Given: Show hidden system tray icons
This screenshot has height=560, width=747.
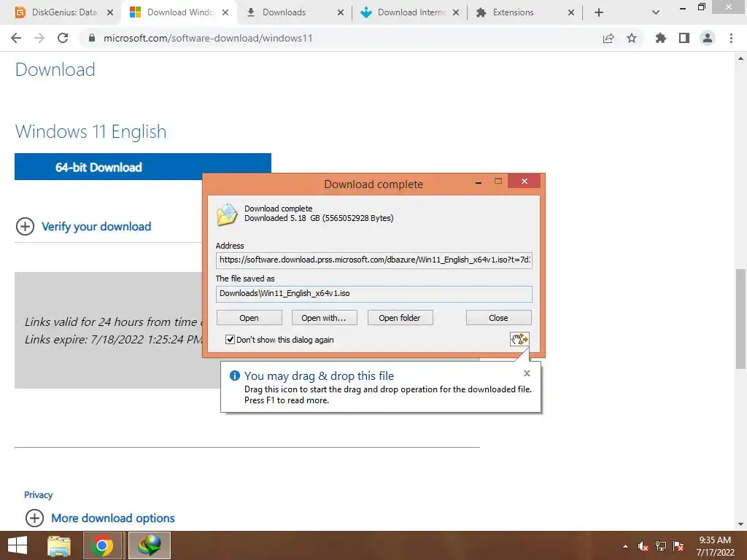Looking at the screenshot, I should pos(625,546).
